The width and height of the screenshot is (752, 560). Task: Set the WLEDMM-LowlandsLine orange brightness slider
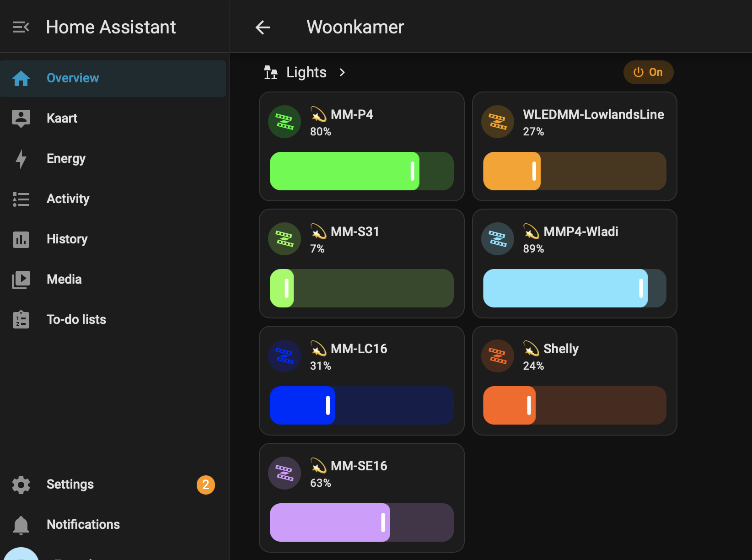[x=575, y=171]
